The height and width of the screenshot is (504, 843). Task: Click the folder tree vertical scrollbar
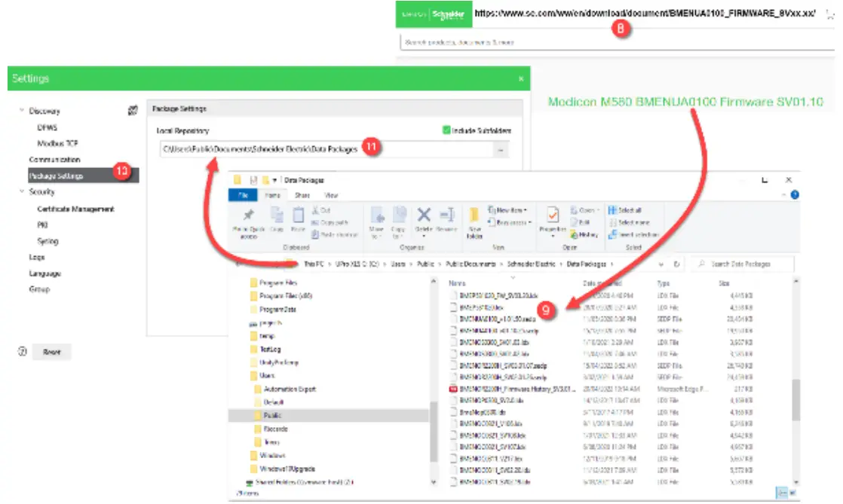(434, 433)
